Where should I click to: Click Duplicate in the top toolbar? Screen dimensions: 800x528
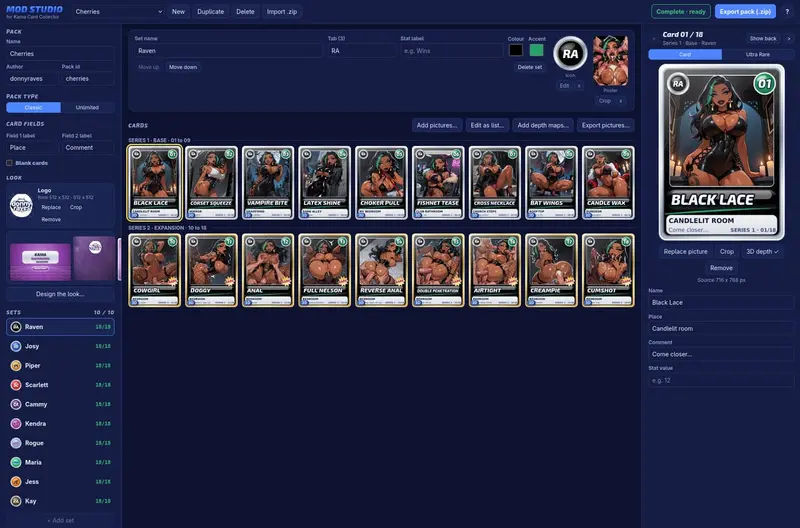[x=210, y=11]
